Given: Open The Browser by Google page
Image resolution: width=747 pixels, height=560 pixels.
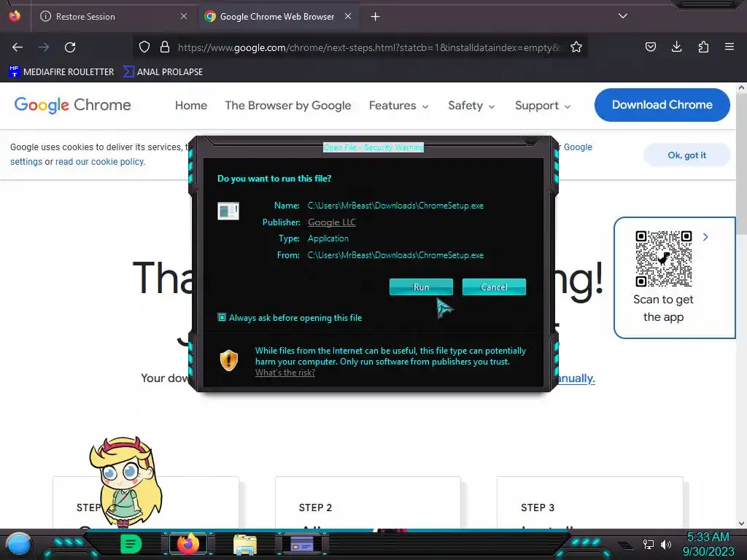Looking at the screenshot, I should click(287, 105).
